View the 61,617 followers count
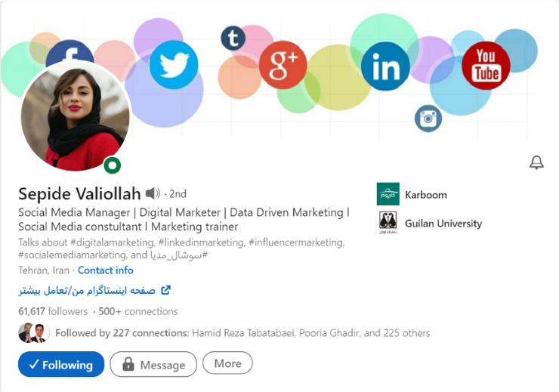 pos(53,311)
